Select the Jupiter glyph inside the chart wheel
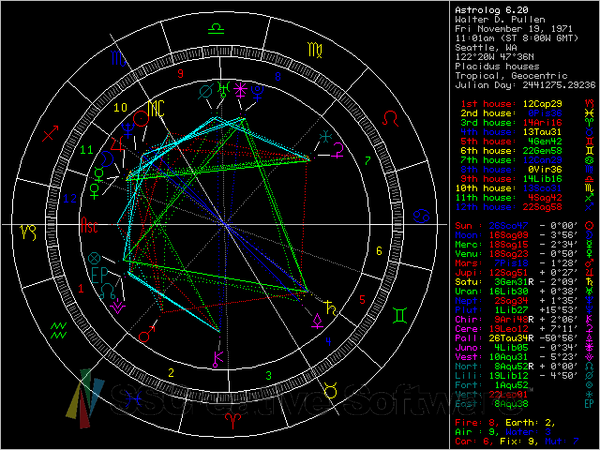Screen dimensions: 600x450 117,145
